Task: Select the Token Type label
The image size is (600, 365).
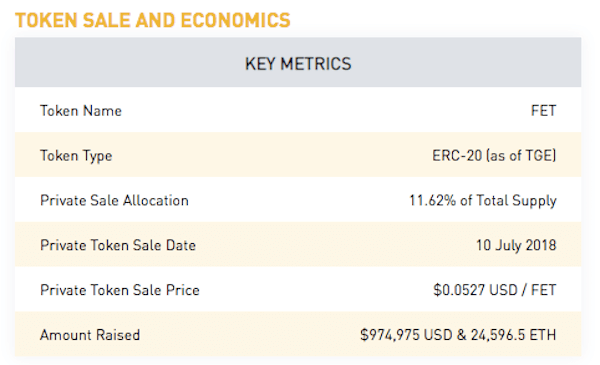Action: click(76, 156)
